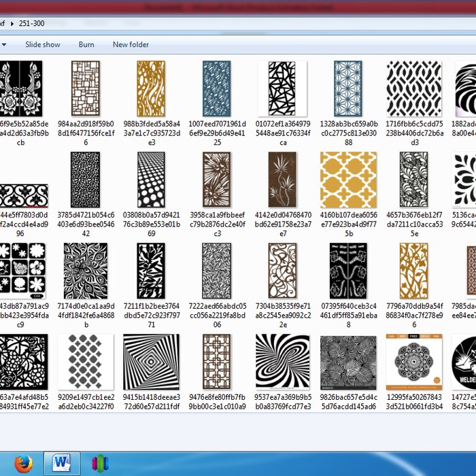Start the Slide show
Viewport: 476px width, 476px height.
pos(43,45)
